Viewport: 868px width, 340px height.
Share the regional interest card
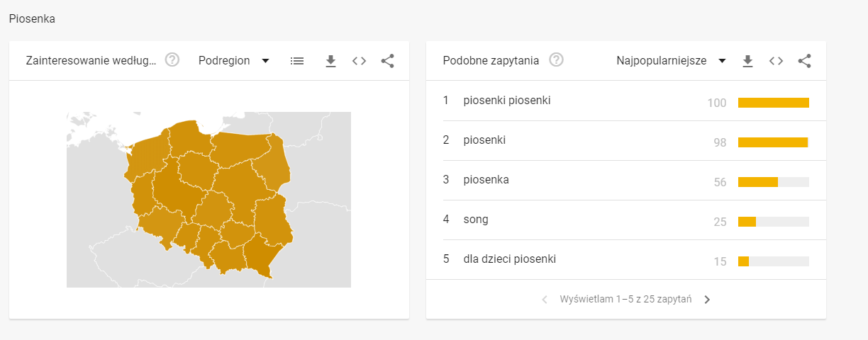(x=387, y=61)
